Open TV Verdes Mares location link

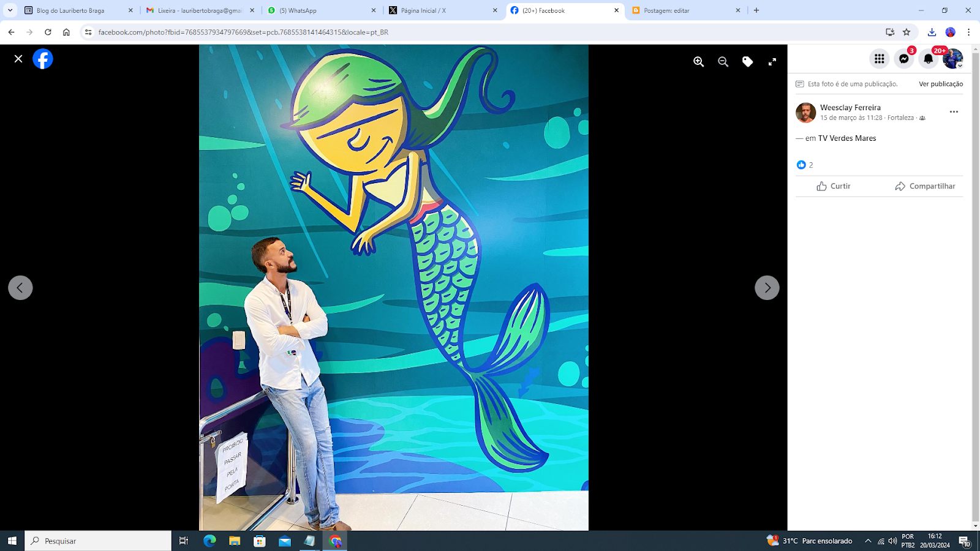coord(847,138)
